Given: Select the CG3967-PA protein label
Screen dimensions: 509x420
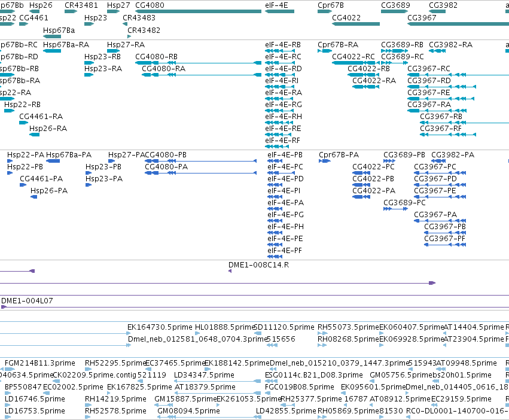Looking at the screenshot, I should click(435, 215).
